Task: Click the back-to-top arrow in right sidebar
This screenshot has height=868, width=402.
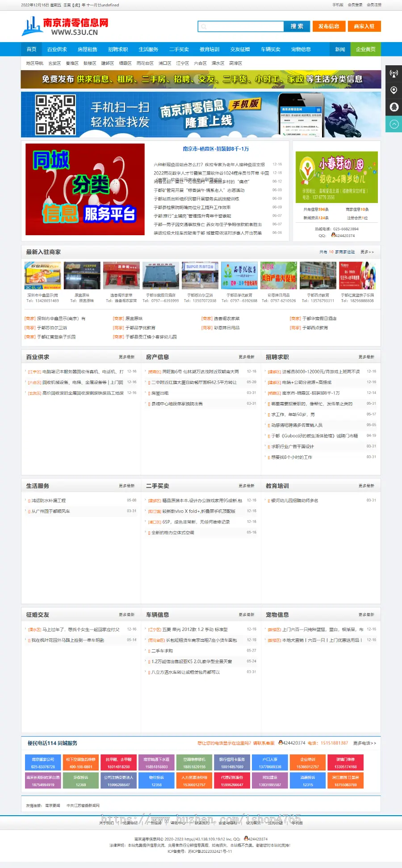Action: [394, 124]
